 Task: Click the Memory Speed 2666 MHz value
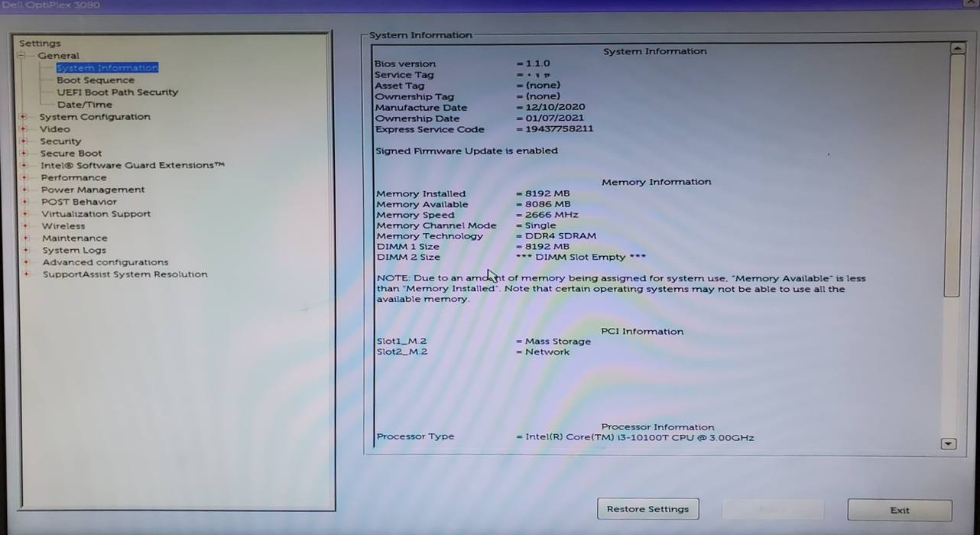pyautogui.click(x=551, y=215)
